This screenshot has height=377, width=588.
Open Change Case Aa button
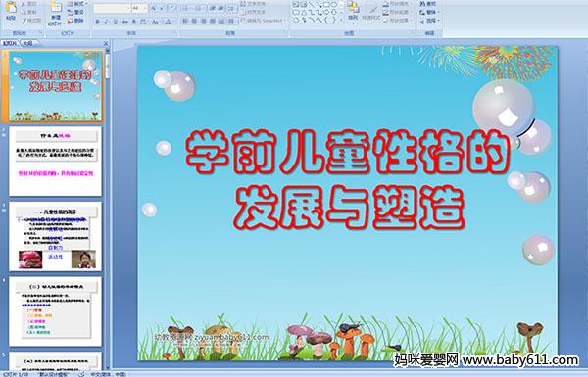click(155, 22)
